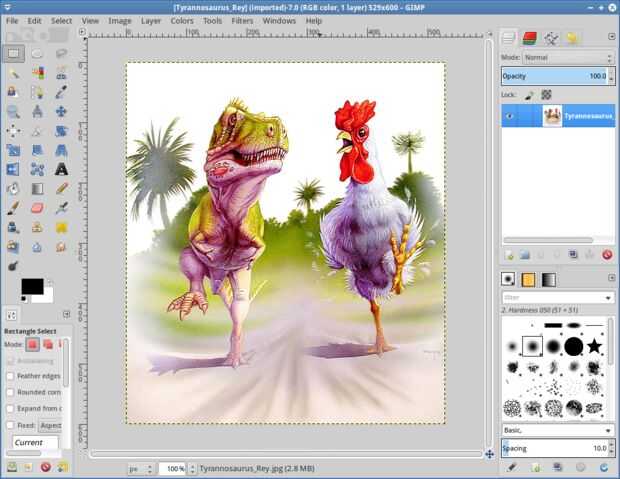
Task: Open the Edit menu
Action: (34, 21)
